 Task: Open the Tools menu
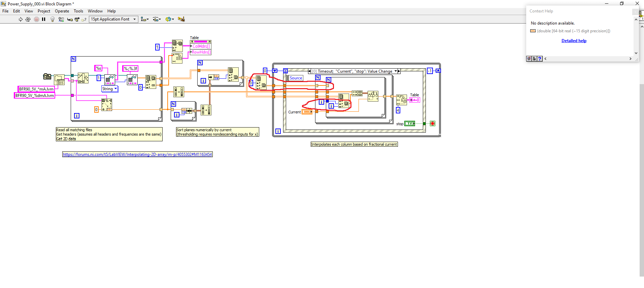(78, 11)
